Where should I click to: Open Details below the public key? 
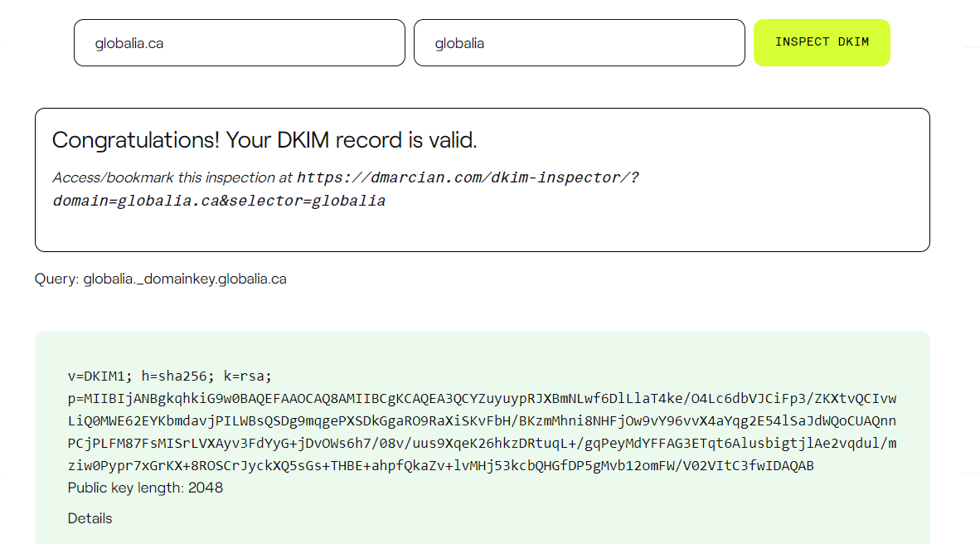(x=88, y=518)
